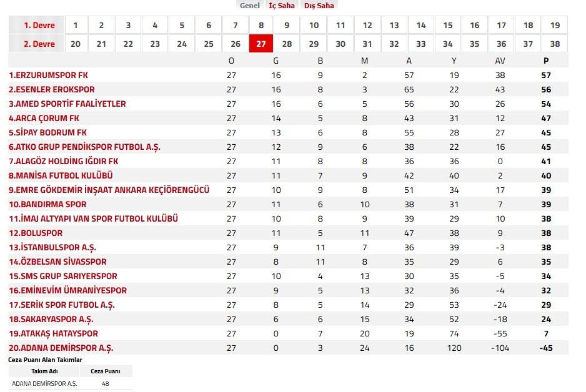Viewport: 586px width, 392px height.
Task: Go to week 19 standings
Action: [x=555, y=26]
